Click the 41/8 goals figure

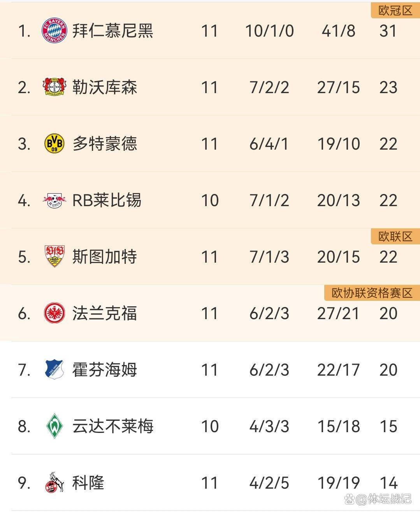[338, 31]
